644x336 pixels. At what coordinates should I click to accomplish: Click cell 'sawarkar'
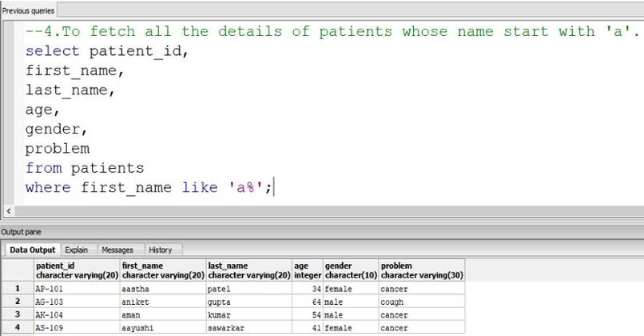(x=249, y=328)
